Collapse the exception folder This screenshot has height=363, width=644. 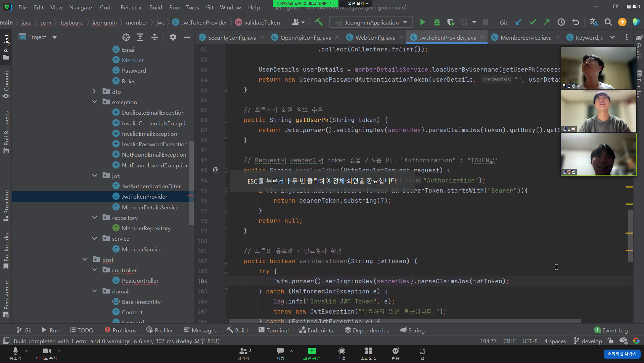click(x=94, y=102)
